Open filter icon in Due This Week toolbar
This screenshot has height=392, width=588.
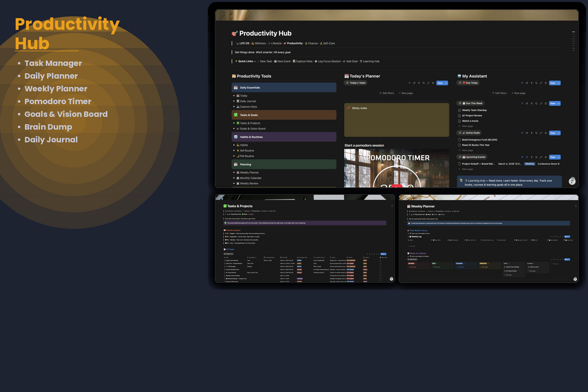(522, 103)
